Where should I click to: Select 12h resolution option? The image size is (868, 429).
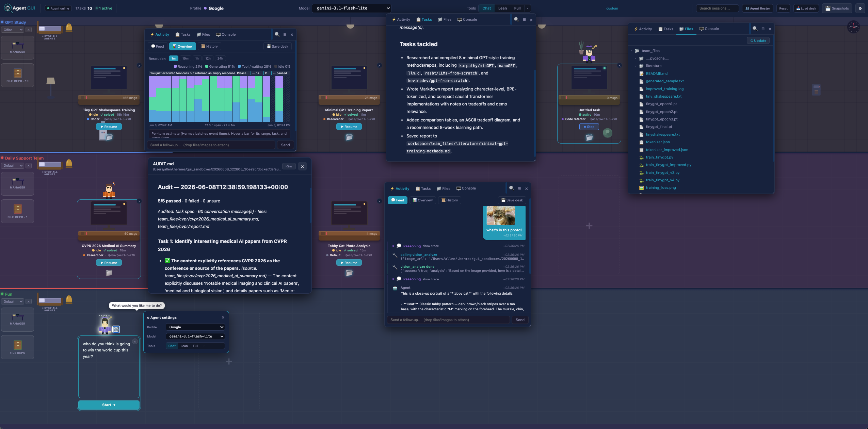coord(208,59)
